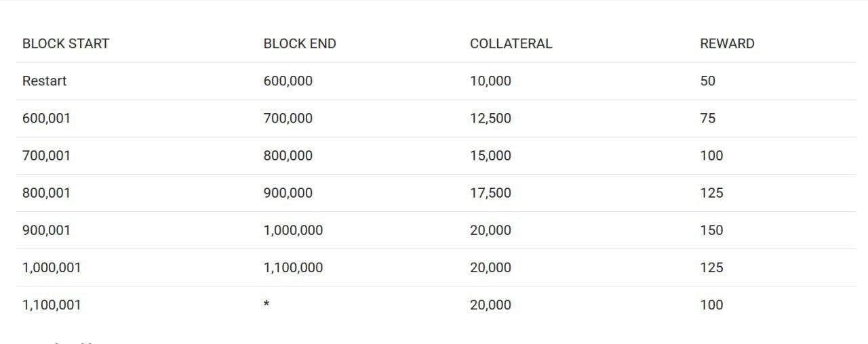This screenshot has height=344, width=868.
Task: Select the 1,100,001 block start cell
Action: click(52, 305)
